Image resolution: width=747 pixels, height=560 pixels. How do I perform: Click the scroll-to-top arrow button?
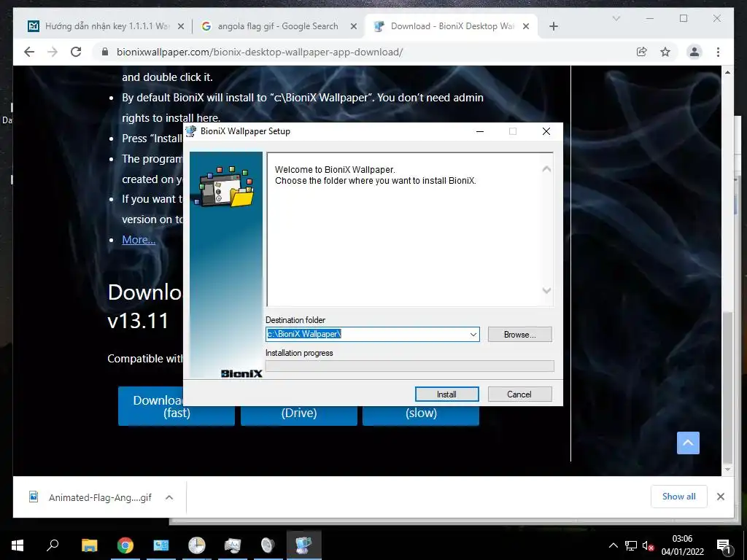[688, 443]
